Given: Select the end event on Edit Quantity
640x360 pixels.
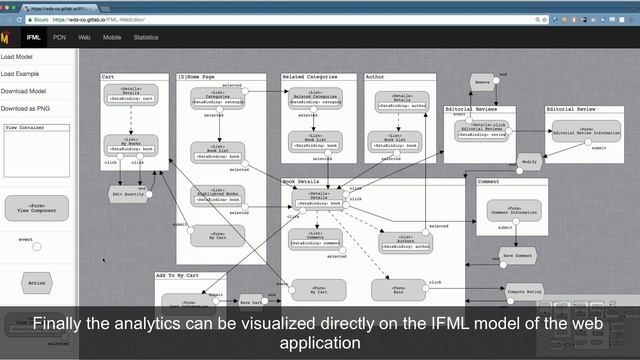Looking at the screenshot, I should point(149,194).
